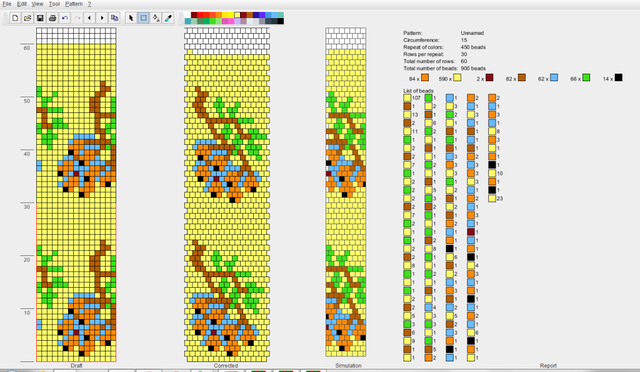
Task: Open the View menu
Action: (x=38, y=4)
